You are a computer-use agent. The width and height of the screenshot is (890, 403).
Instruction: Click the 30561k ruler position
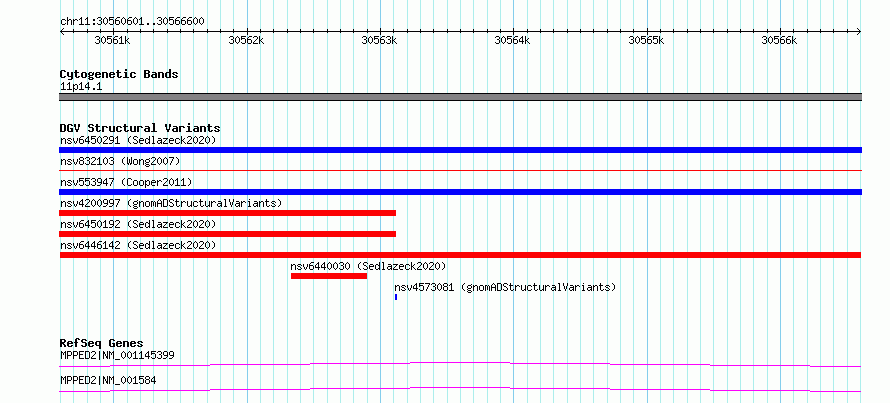point(112,40)
